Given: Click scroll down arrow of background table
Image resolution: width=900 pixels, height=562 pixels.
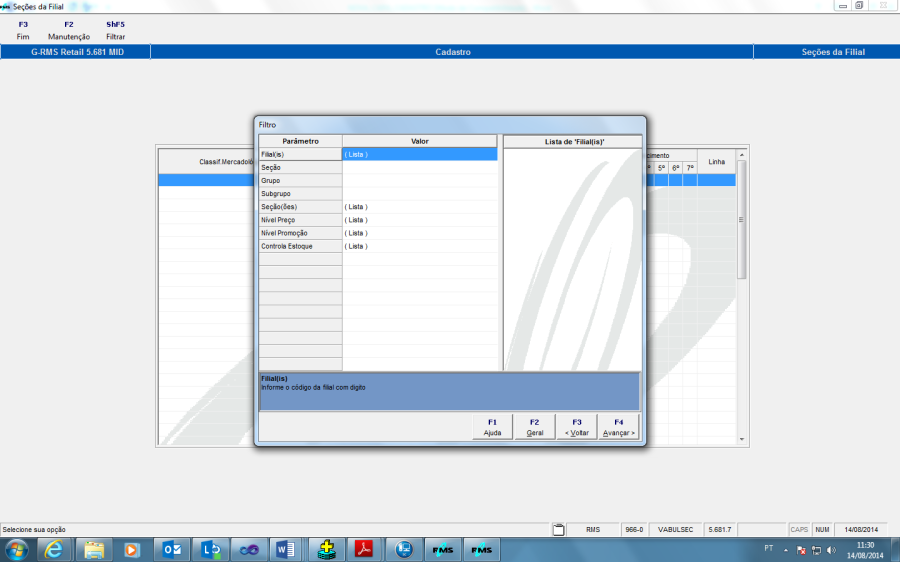Looking at the screenshot, I should [x=742, y=440].
